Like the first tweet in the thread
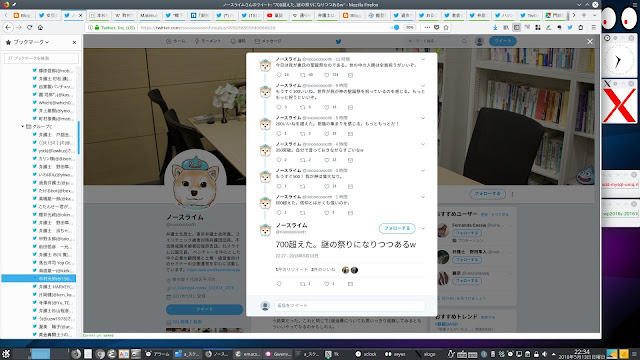 [x=327, y=75]
